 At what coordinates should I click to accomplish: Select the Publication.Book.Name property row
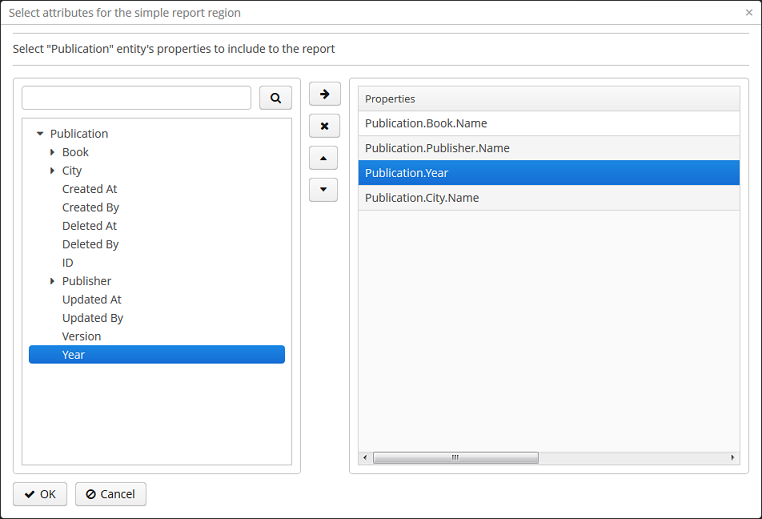[x=548, y=124]
